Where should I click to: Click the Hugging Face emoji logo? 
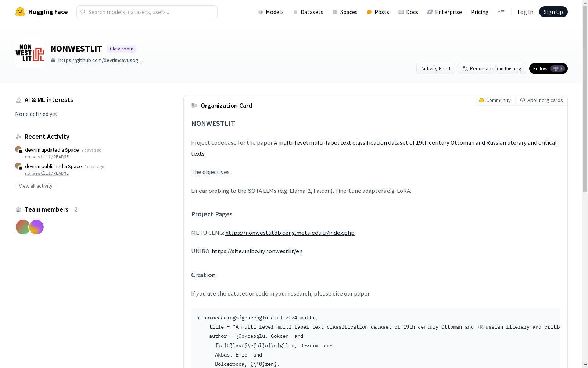coord(20,12)
